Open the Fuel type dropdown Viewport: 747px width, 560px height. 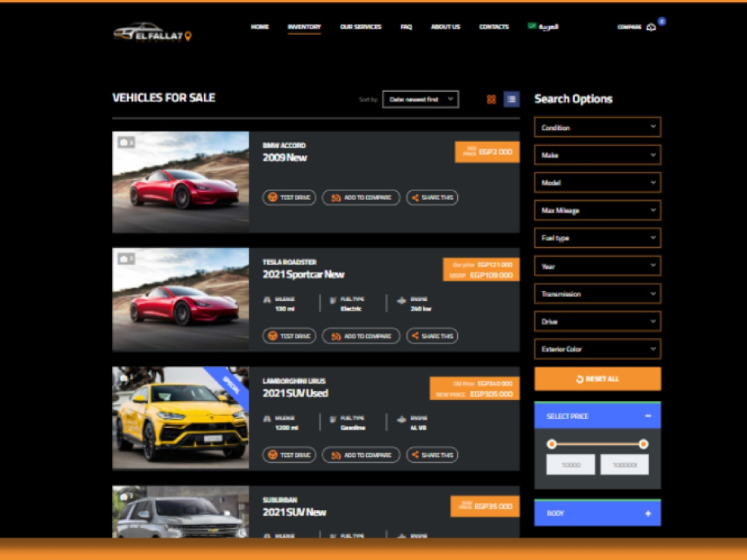click(598, 238)
